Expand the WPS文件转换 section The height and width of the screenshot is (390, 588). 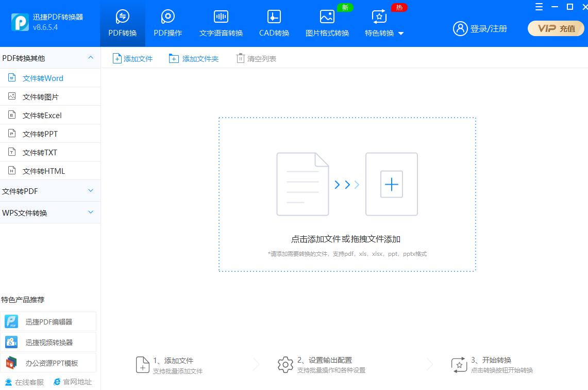pyautogui.click(x=50, y=213)
